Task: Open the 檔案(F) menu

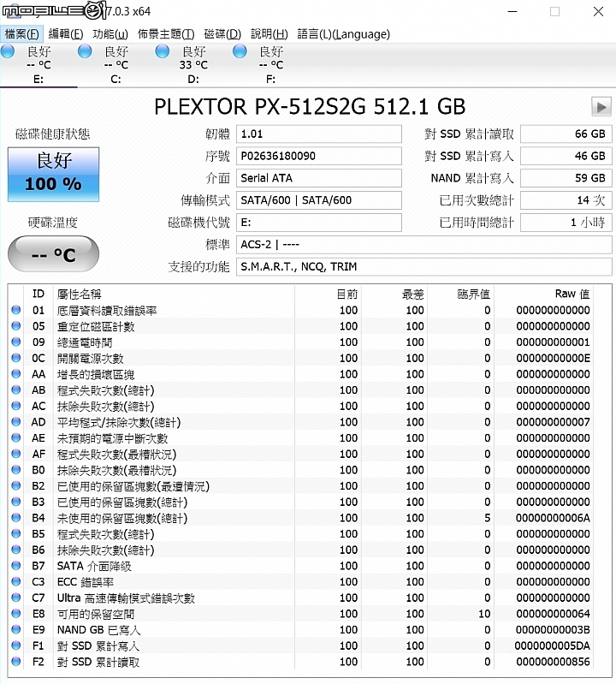Action: pos(21,33)
